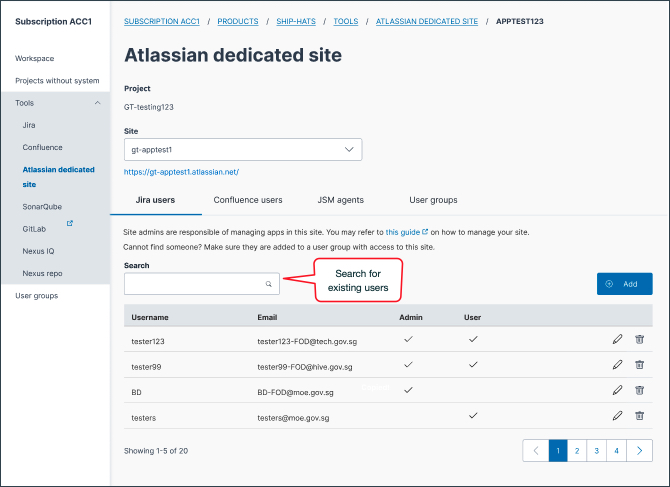
Task: Edit the tester123 user row
Action: point(617,339)
